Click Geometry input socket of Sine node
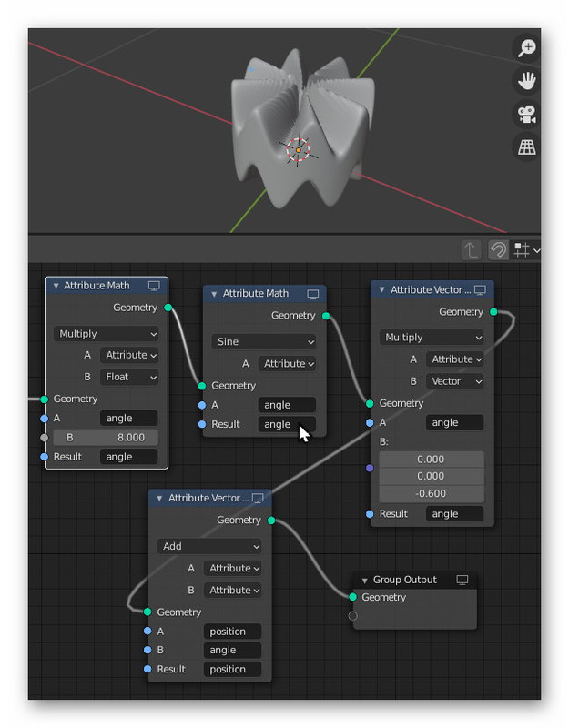Image resolution: width=569 pixels, height=728 pixels. 202,386
